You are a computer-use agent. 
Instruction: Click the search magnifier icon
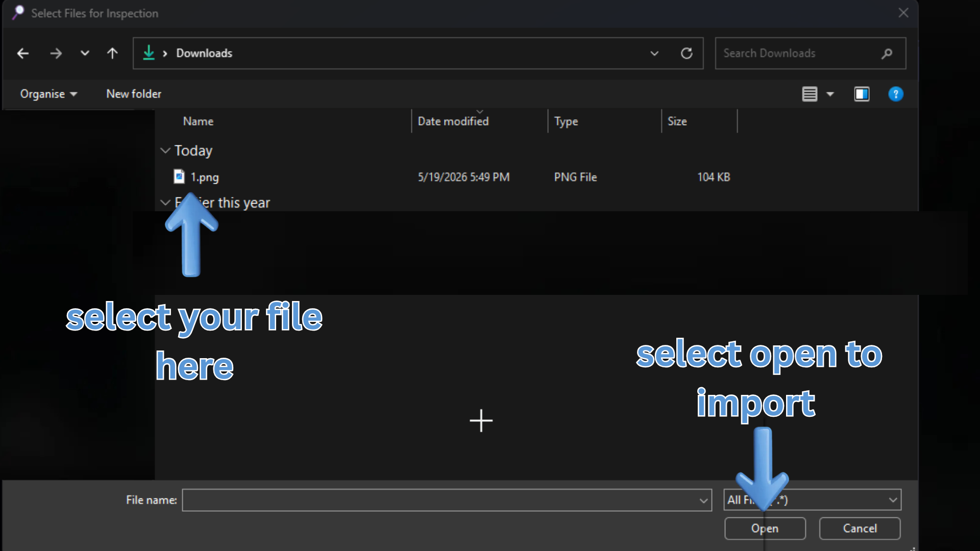click(x=887, y=53)
